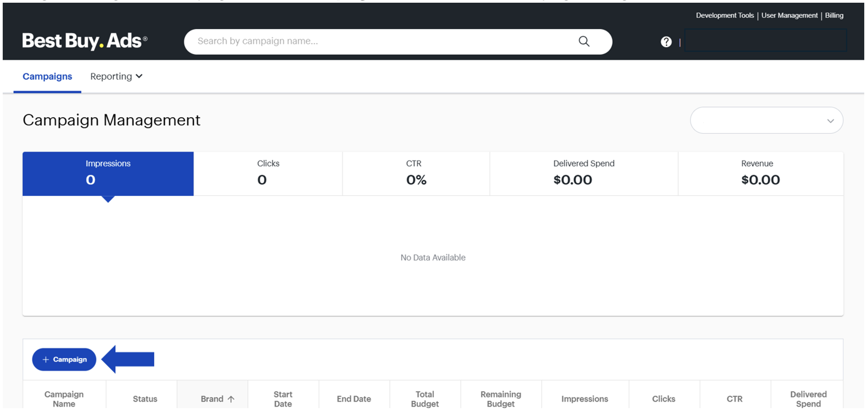868x419 pixels.
Task: Sort by Total Budget column header
Action: coord(424,399)
